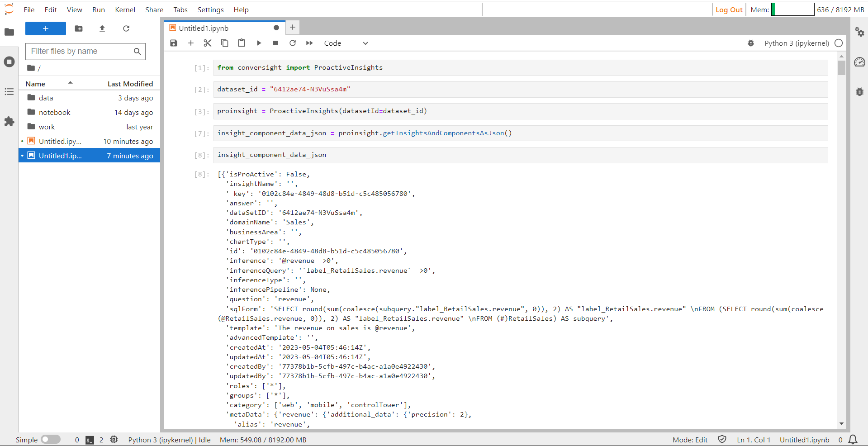Toggle Simple interface mode switch
Image resolution: width=868 pixels, height=446 pixels.
click(51, 440)
